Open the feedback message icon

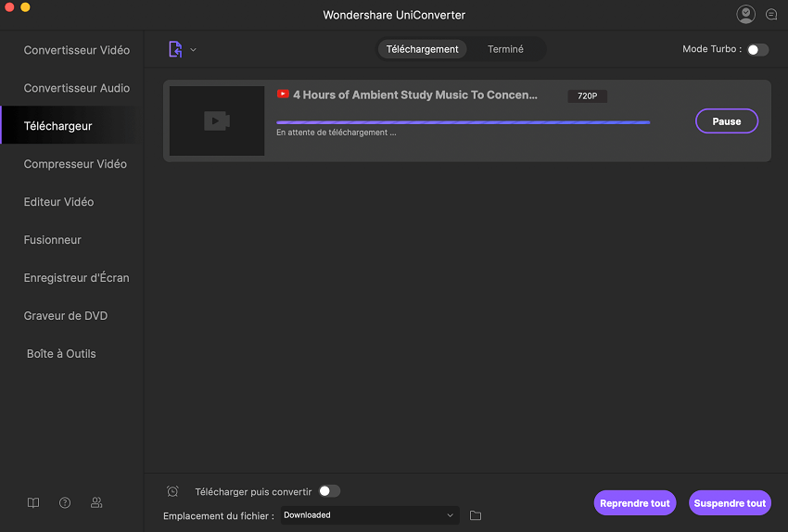click(x=771, y=15)
